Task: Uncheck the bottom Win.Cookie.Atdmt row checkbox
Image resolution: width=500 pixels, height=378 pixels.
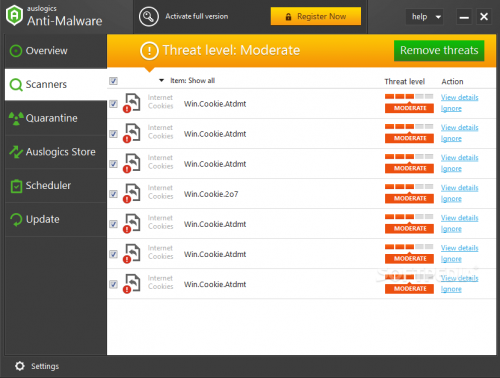Action: (x=113, y=284)
